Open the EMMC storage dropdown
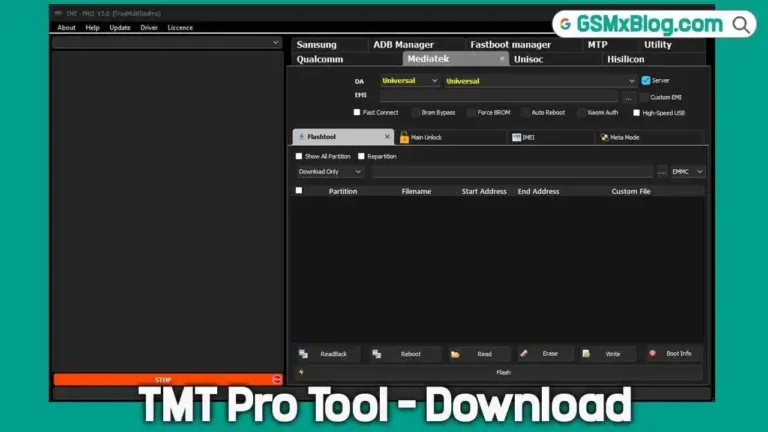Screen dimensions: 768x432 tap(687, 172)
